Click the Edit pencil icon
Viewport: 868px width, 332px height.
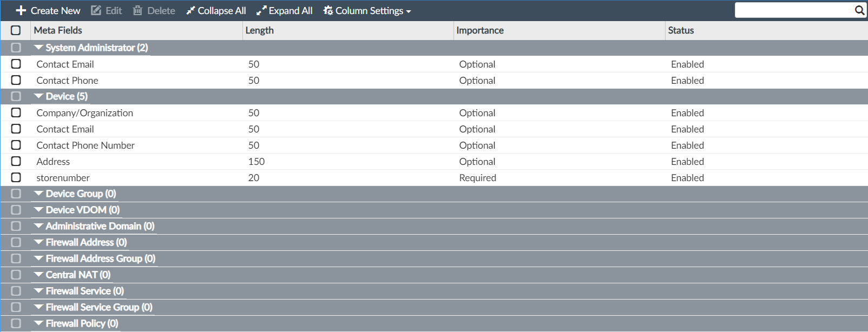(96, 11)
